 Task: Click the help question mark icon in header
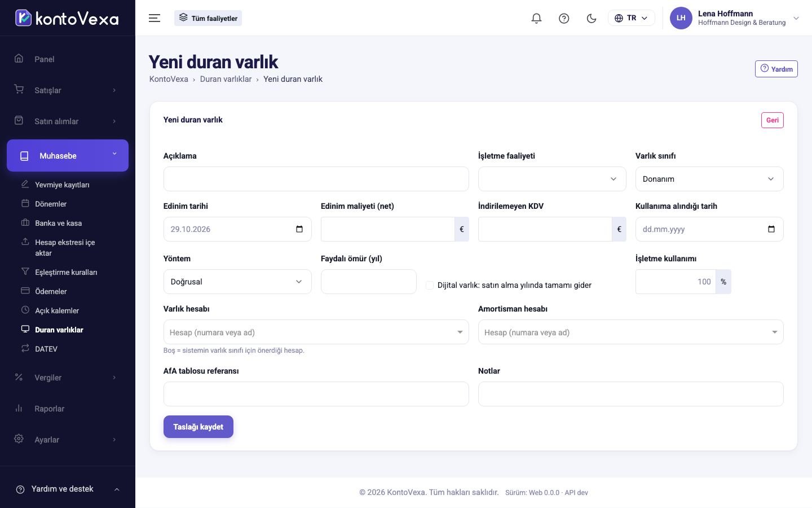pos(564,18)
